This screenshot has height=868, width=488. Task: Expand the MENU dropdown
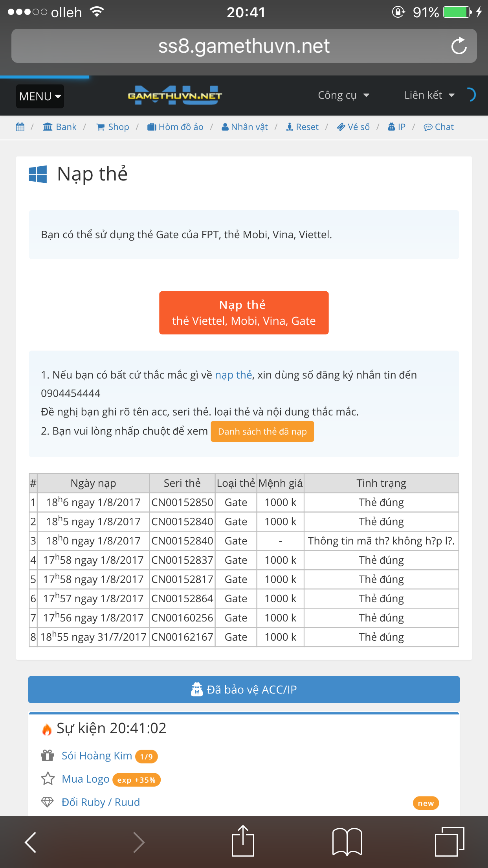(x=40, y=96)
